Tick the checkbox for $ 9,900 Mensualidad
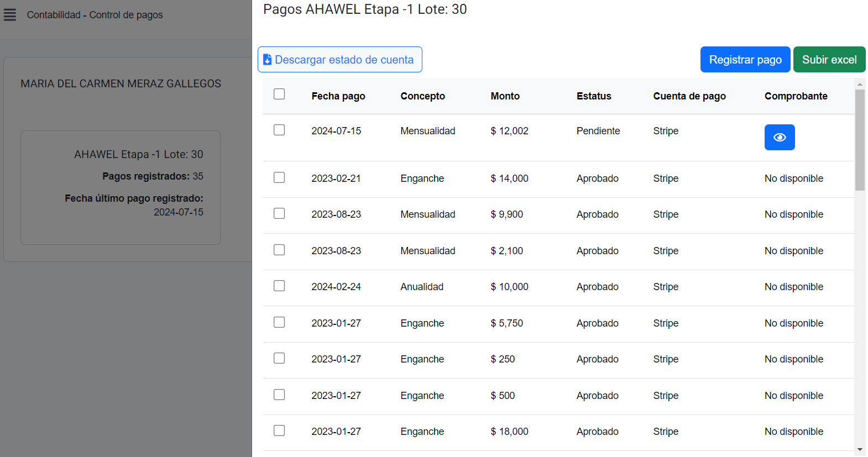 (279, 214)
